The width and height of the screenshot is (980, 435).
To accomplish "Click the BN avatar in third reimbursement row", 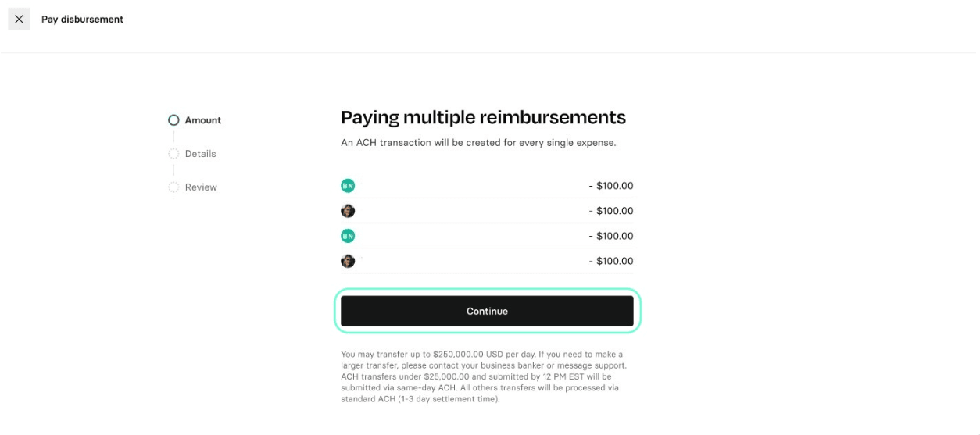I will (348, 236).
